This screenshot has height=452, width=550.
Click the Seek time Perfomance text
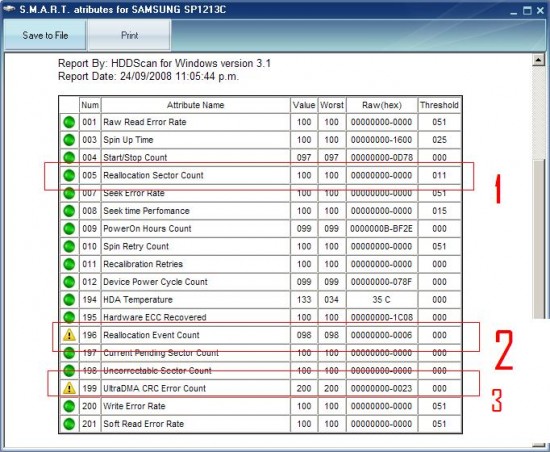tap(146, 211)
